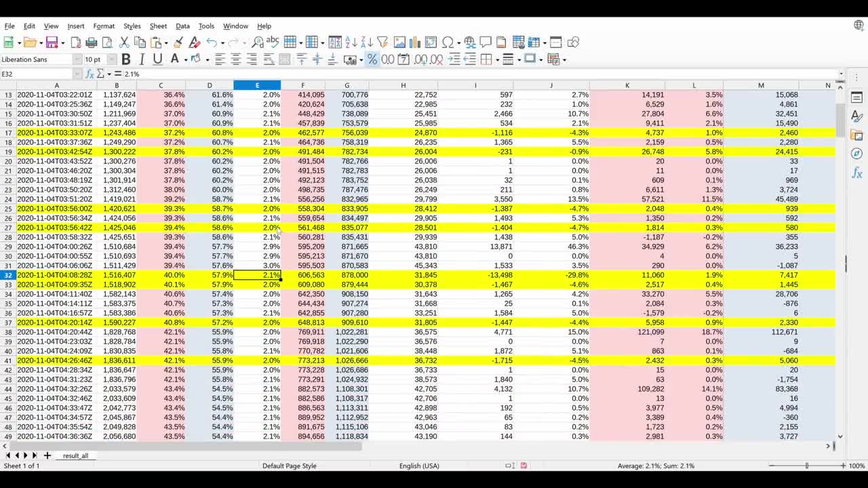The image size is (868, 488).
Task: Insert a pivot table
Action: 431,42
